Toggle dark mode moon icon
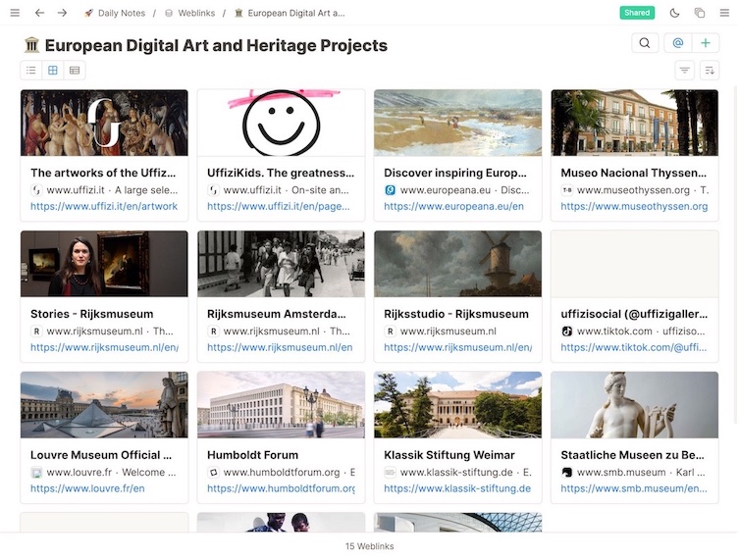Image resolution: width=739 pixels, height=560 pixels. pyautogui.click(x=674, y=13)
